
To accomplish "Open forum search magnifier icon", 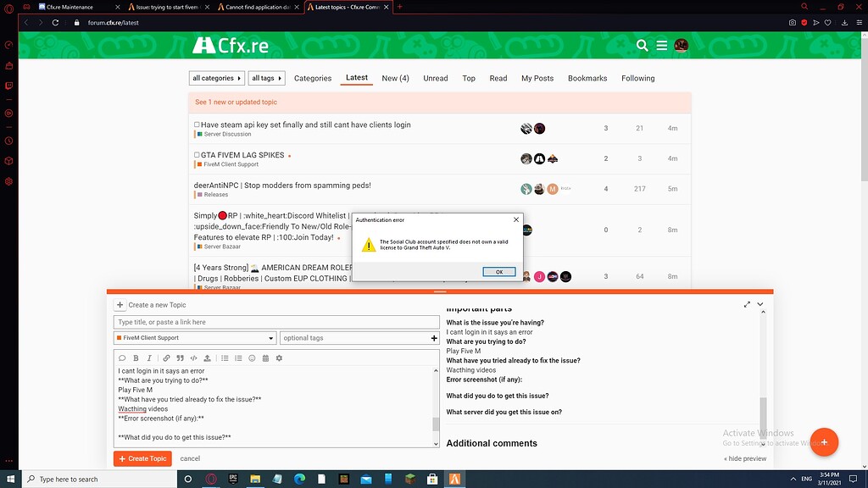I will tap(642, 46).
